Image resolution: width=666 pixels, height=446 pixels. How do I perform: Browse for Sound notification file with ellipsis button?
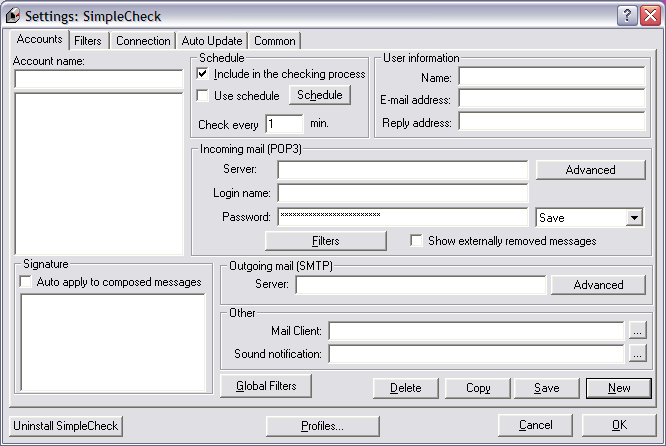coord(637,353)
